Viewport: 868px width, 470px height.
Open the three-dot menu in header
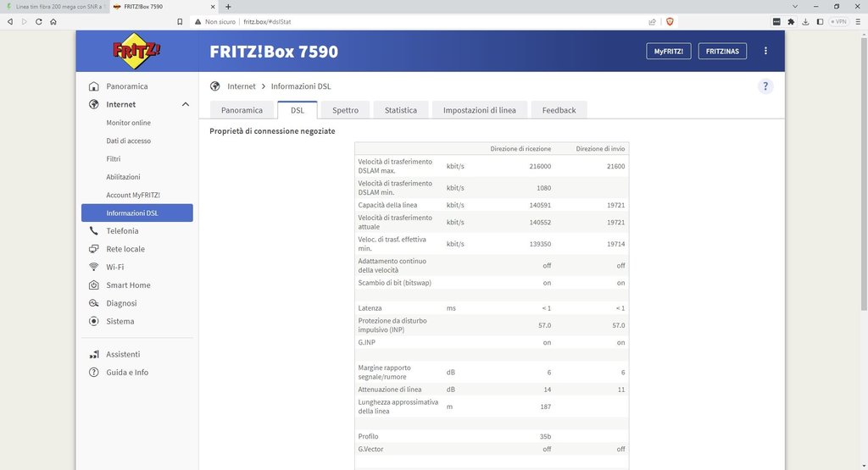[765, 51]
